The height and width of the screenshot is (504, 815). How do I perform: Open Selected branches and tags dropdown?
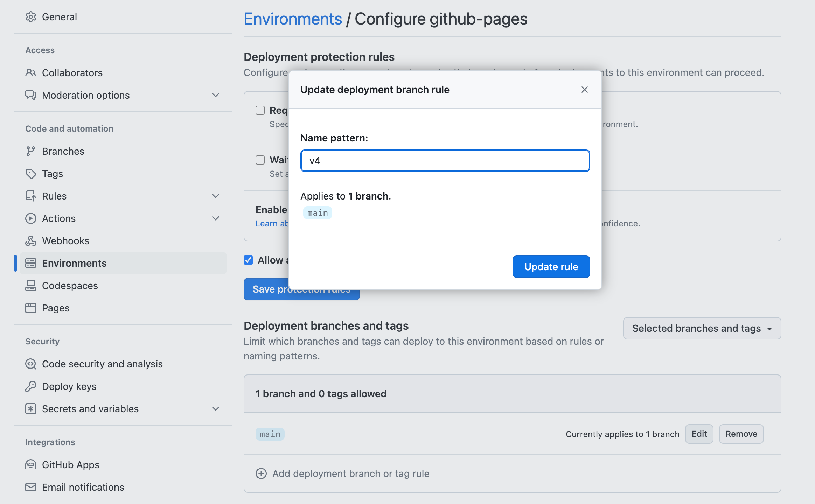(x=702, y=328)
